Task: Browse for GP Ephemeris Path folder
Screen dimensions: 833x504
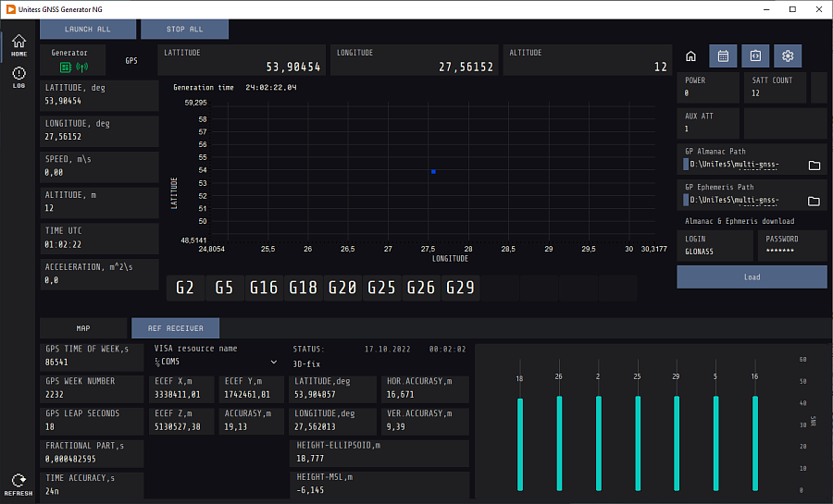Action: pos(814,201)
